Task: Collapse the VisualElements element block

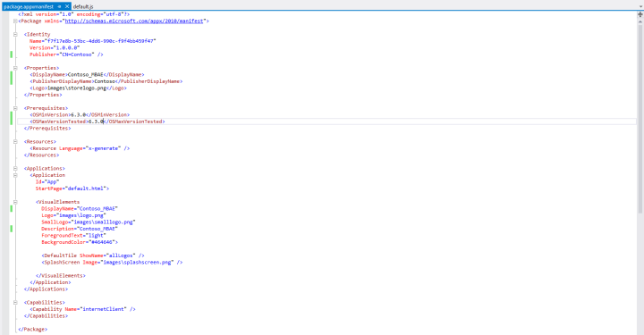Action: (x=15, y=202)
